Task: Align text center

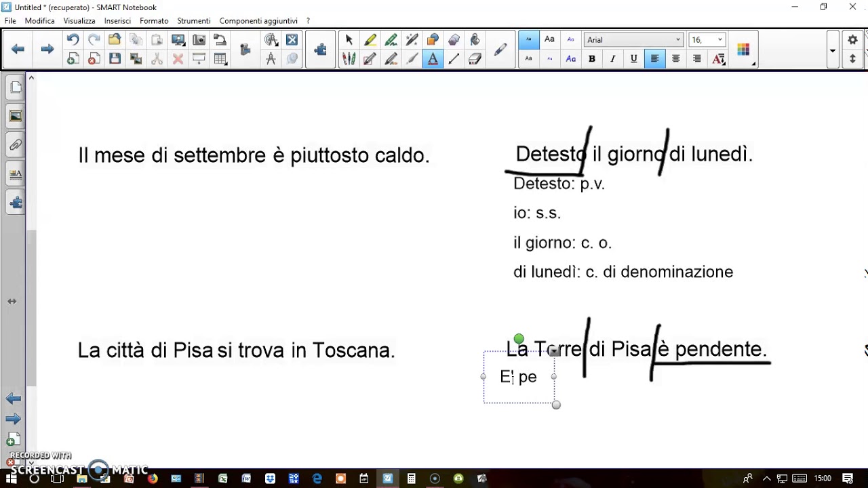Action: tap(675, 59)
